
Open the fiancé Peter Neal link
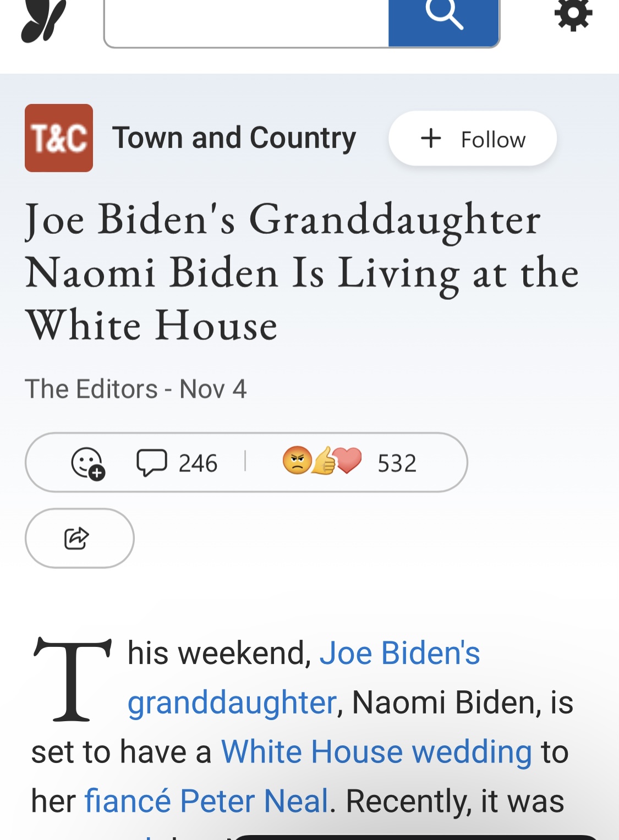click(x=206, y=800)
